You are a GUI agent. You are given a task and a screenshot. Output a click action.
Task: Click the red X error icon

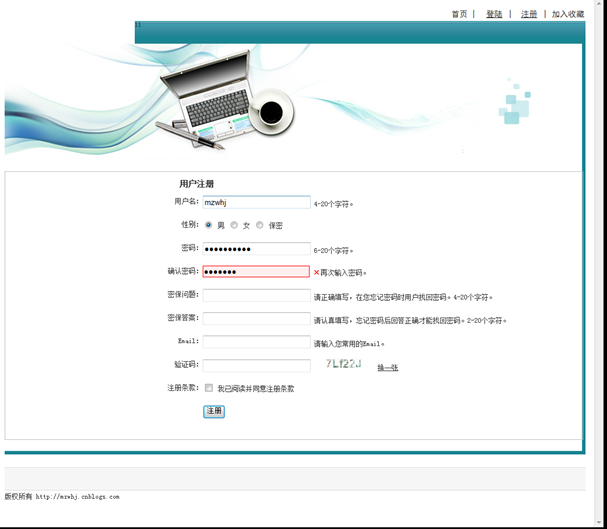pos(316,272)
